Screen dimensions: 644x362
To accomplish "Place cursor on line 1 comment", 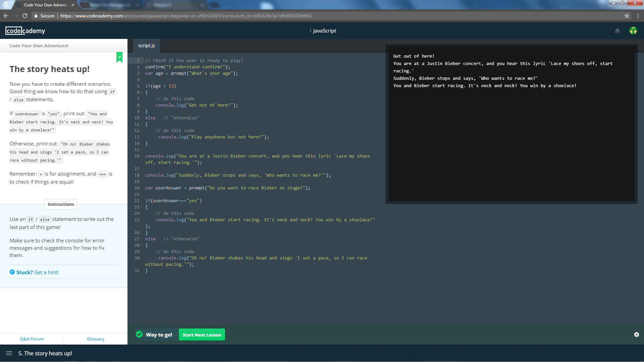I will coord(194,61).
